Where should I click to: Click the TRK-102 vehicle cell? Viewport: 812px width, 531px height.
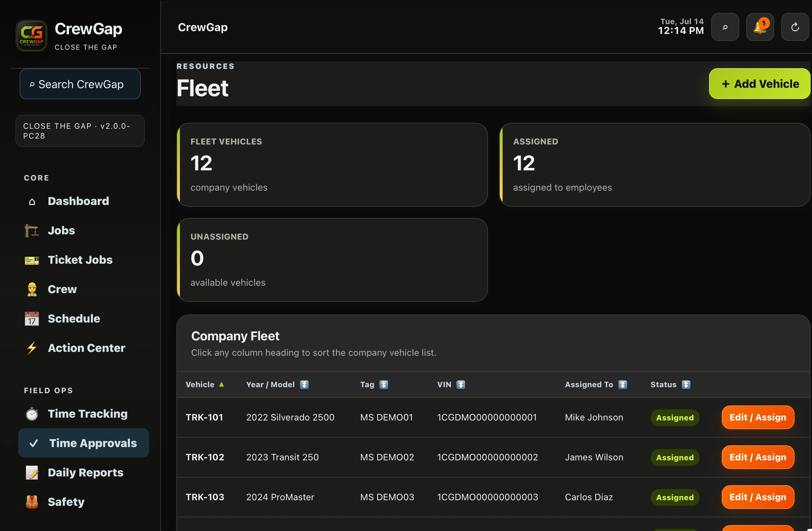click(205, 458)
